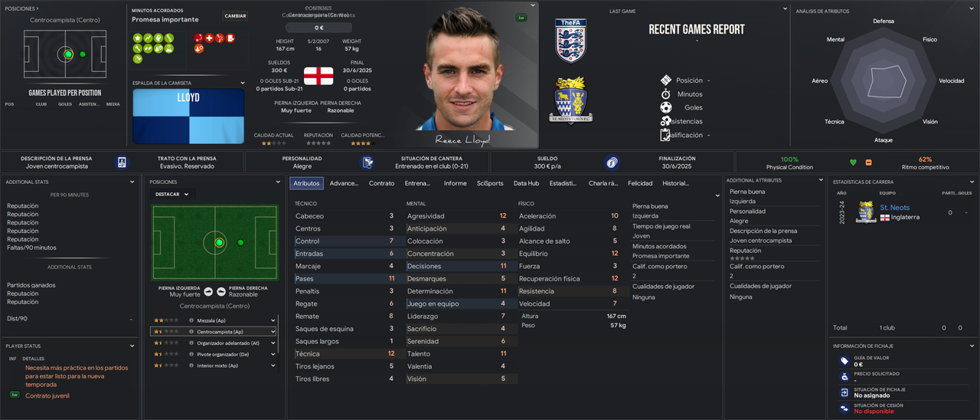980x420 pixels.
Task: Collapse the Player Status panel
Action: [132, 346]
